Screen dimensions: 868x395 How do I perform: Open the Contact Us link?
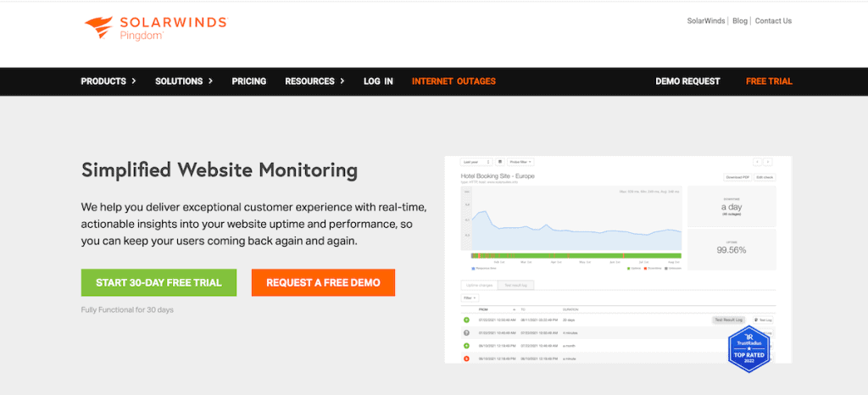point(773,21)
